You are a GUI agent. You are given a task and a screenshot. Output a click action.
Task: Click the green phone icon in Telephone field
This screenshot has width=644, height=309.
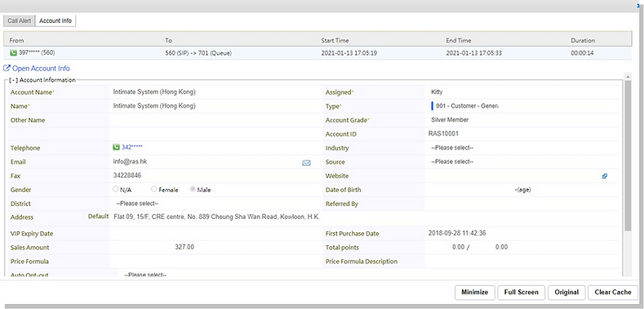click(x=116, y=147)
